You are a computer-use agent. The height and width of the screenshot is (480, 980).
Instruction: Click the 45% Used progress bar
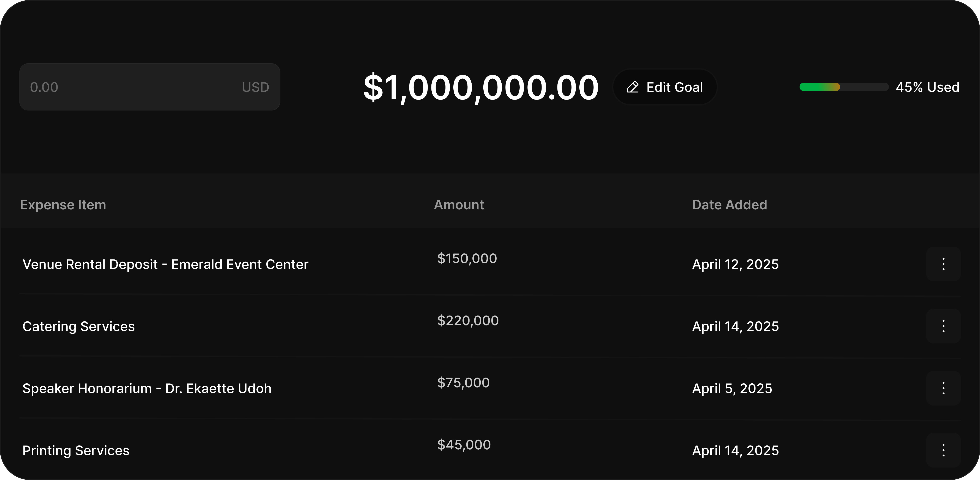[x=844, y=87]
